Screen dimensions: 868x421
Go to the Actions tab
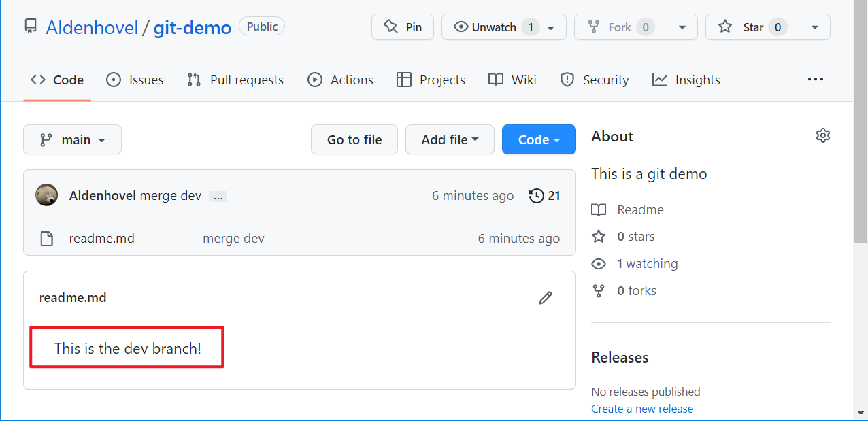click(x=340, y=80)
